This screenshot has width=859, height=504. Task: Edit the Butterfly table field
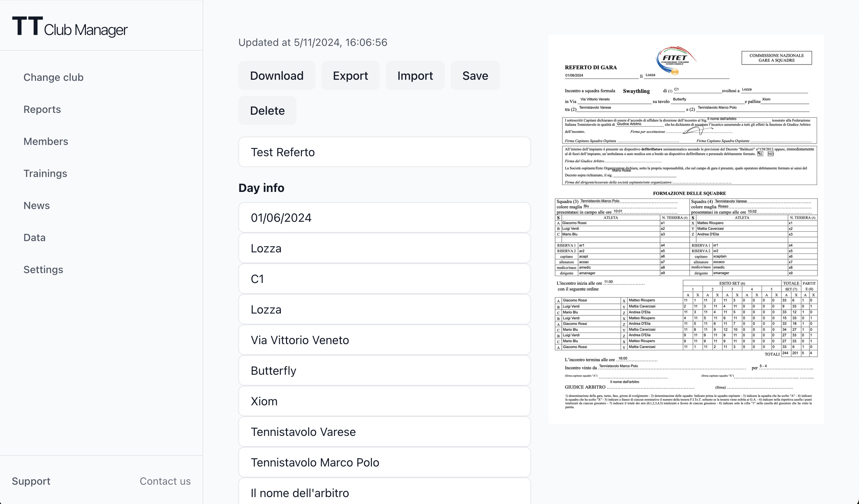click(384, 371)
